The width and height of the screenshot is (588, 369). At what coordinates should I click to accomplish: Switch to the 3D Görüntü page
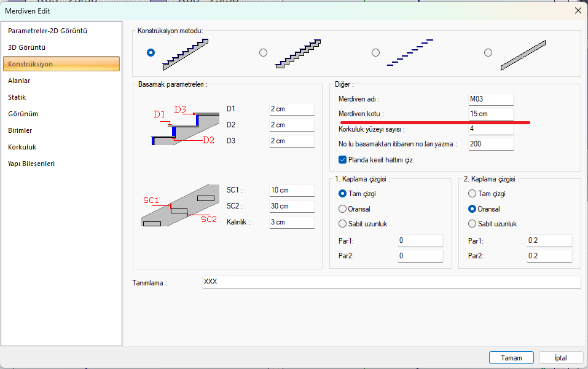(x=61, y=47)
